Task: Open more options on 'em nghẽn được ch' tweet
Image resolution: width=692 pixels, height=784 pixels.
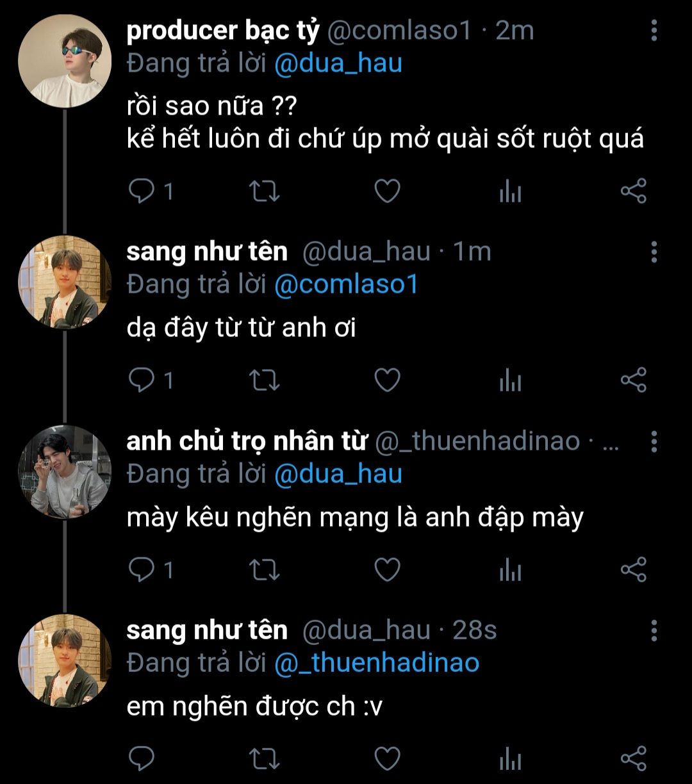Action: pos(654,630)
